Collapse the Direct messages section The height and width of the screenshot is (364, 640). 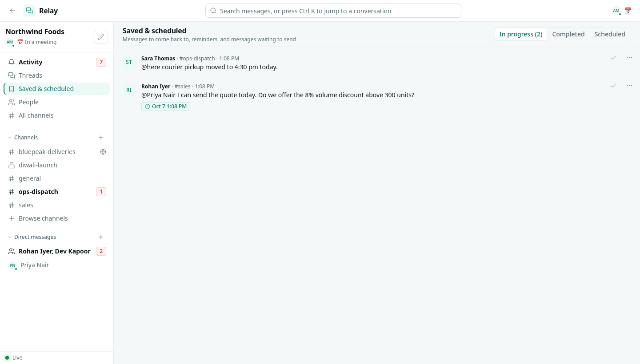tap(32, 237)
